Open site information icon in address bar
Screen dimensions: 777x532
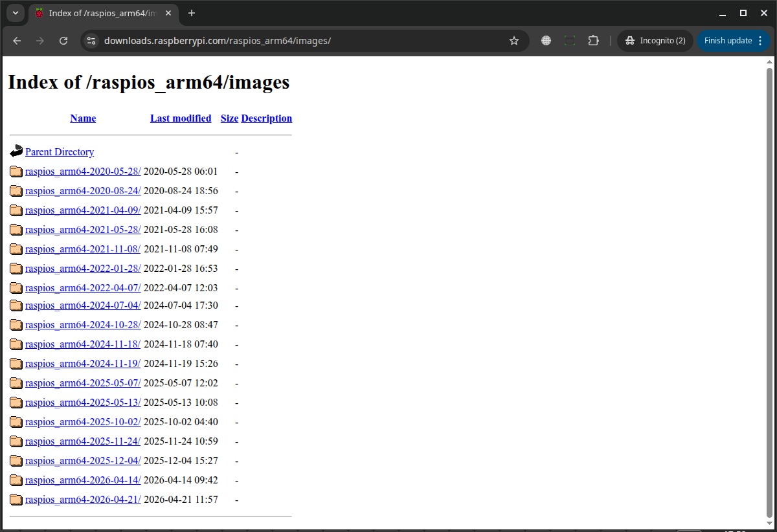pyautogui.click(x=91, y=41)
